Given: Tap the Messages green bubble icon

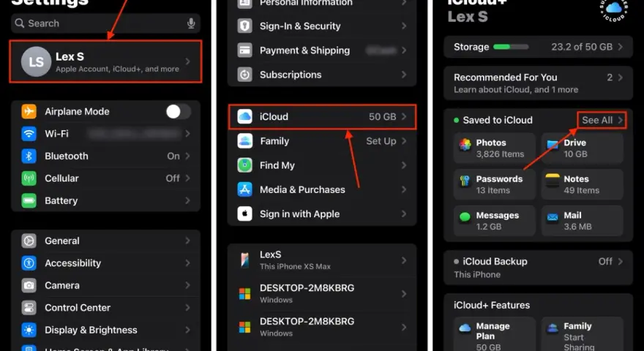Looking at the screenshot, I should click(465, 217).
